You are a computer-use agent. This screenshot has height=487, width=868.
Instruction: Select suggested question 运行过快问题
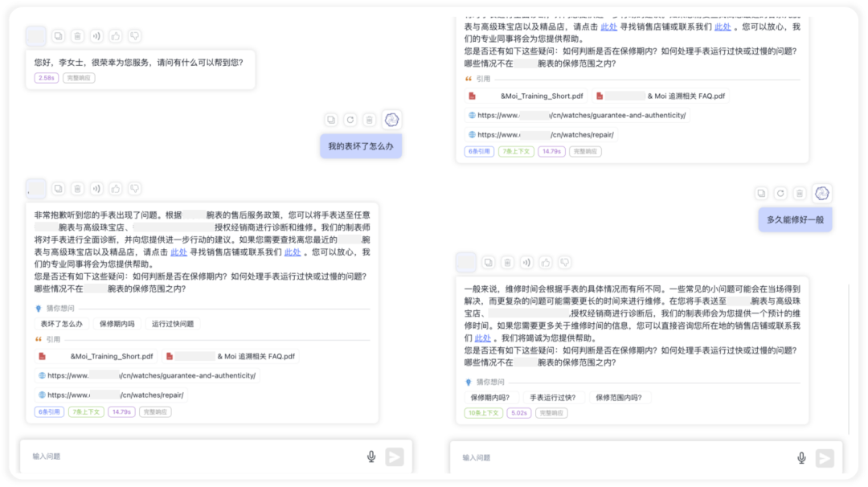click(173, 324)
